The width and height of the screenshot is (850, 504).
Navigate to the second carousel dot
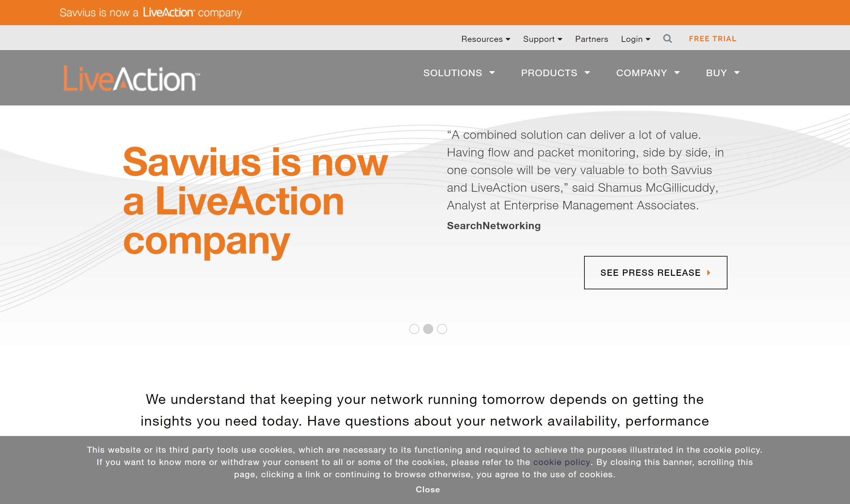[x=428, y=329]
